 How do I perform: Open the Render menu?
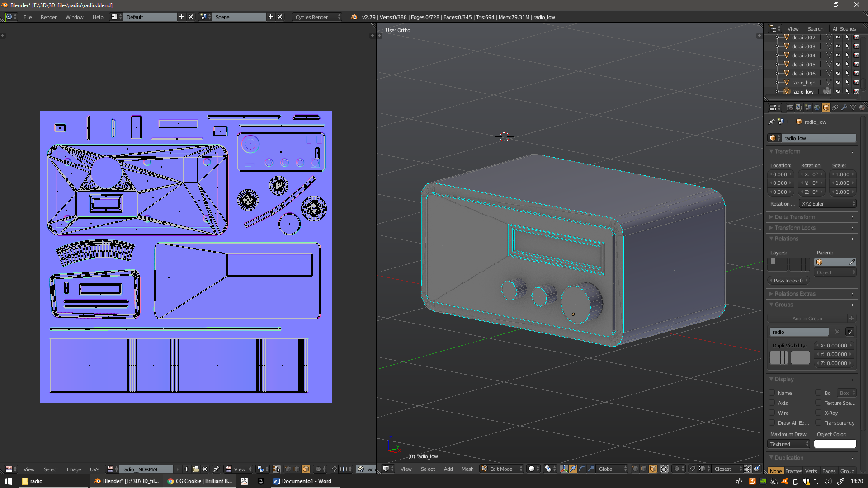(48, 17)
